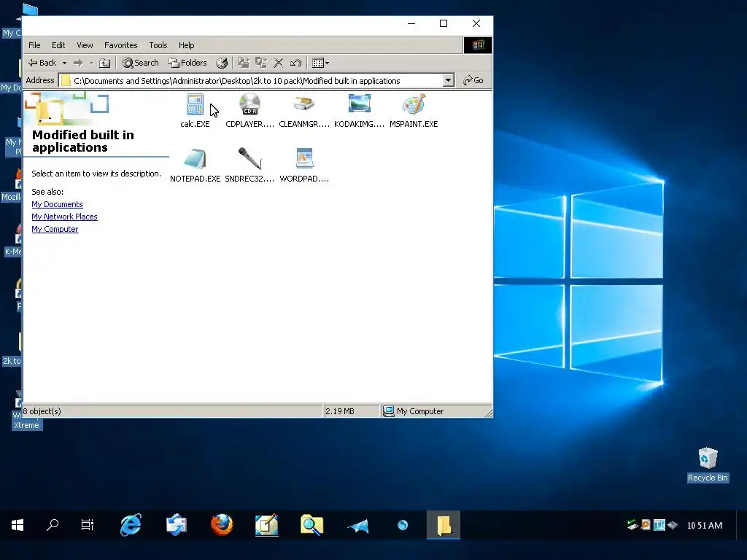Open Task View on the taskbar
Viewport: 747px width, 560px height.
pyautogui.click(x=88, y=525)
